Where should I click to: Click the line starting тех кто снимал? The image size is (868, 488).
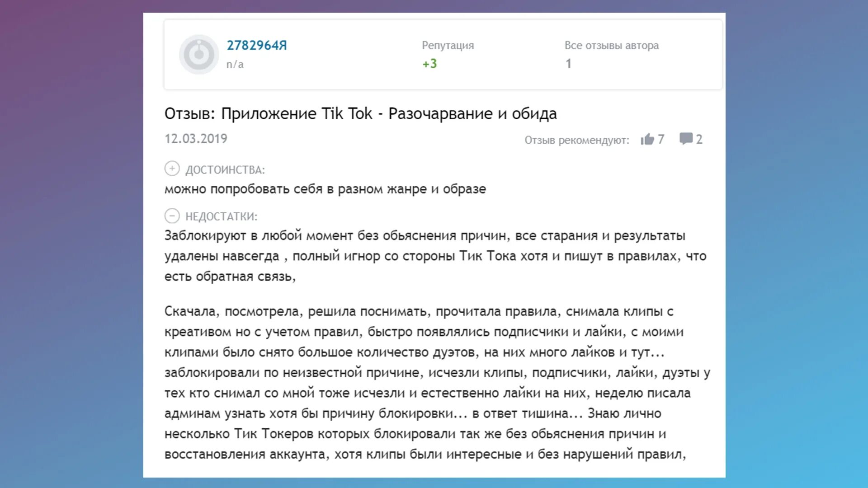tap(427, 393)
